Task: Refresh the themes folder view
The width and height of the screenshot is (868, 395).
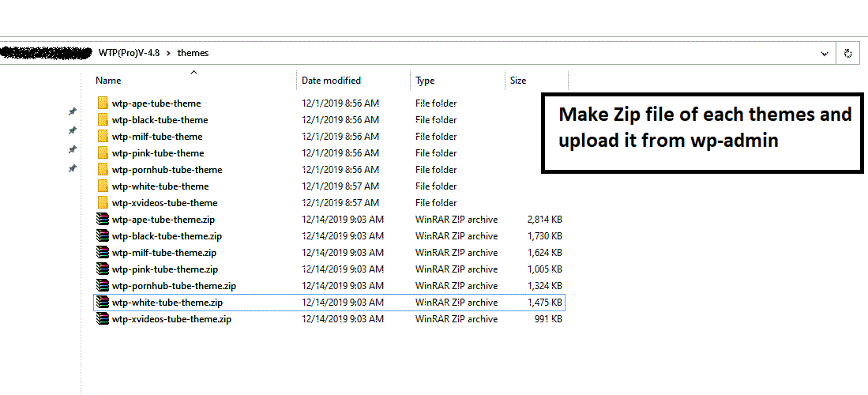Action: [847, 53]
